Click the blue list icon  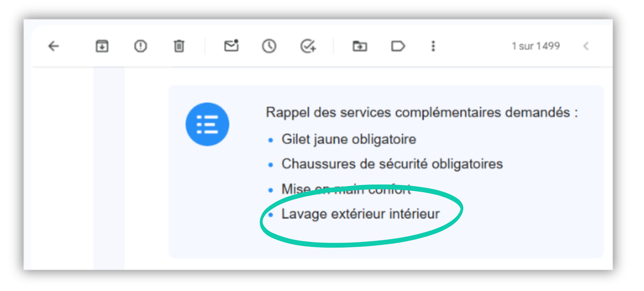tap(207, 124)
